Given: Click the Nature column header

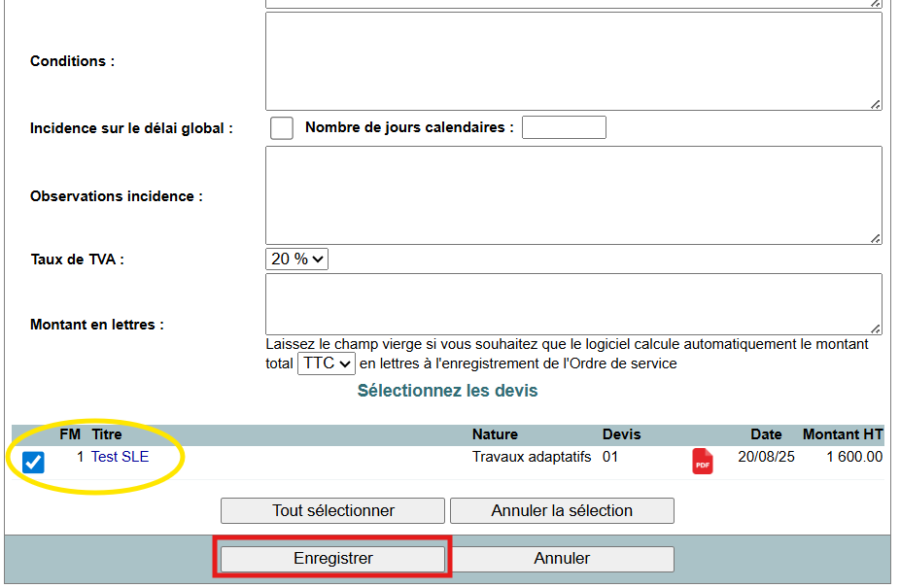Looking at the screenshot, I should (x=495, y=434).
